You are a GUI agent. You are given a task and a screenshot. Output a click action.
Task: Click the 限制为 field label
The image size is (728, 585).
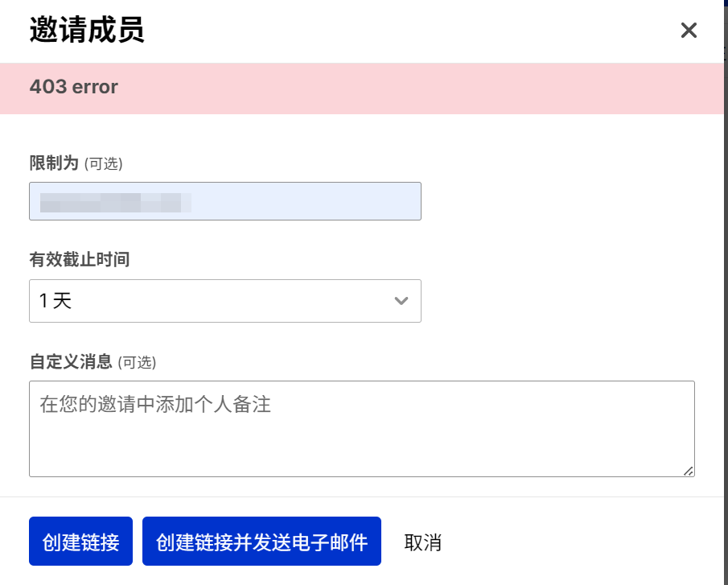[x=54, y=163]
